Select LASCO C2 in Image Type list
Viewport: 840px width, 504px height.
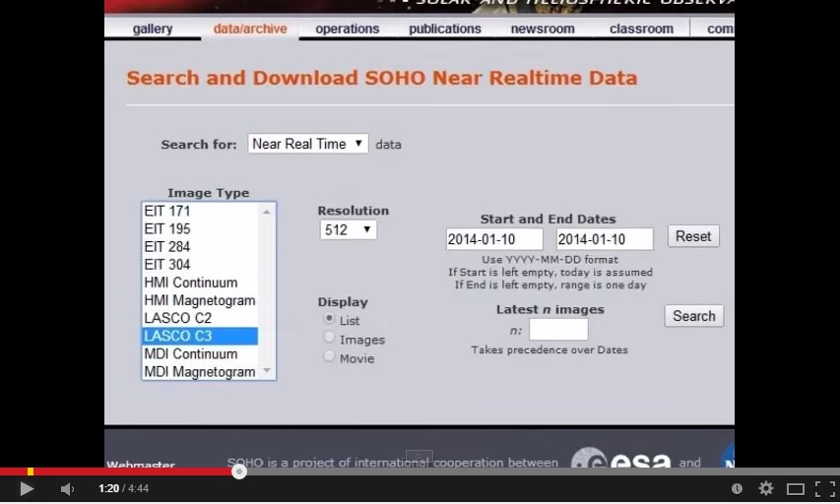coord(200,318)
